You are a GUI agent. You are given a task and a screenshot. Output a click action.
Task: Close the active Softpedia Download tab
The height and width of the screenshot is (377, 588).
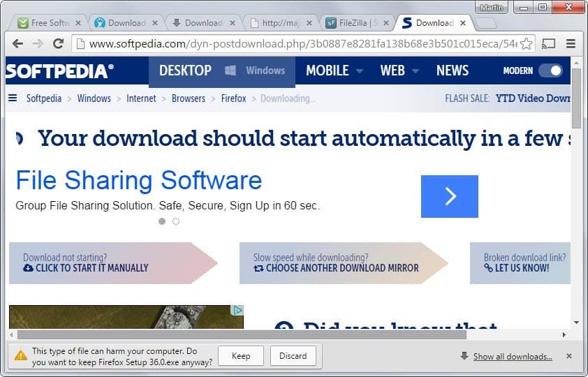pos(463,23)
